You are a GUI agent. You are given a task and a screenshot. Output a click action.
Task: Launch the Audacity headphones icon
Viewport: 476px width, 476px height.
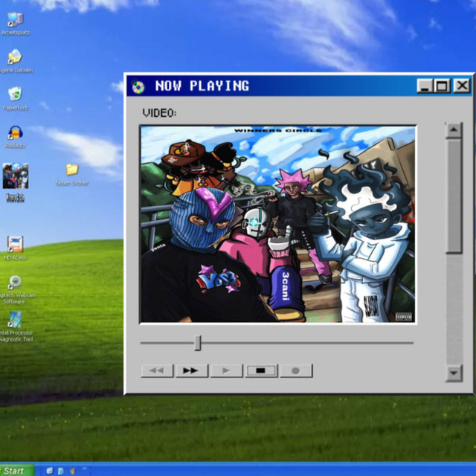coord(15,132)
